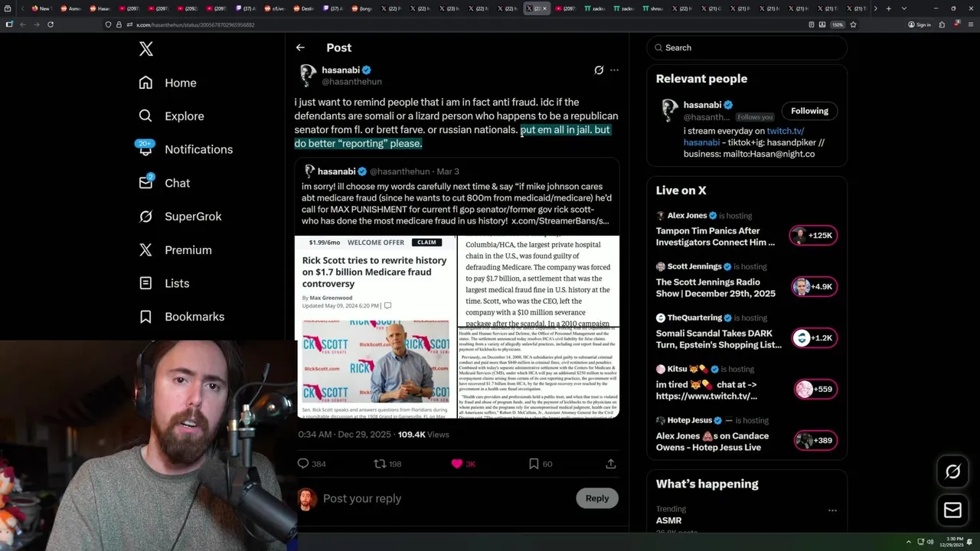Join Scott Jennings Radio Show live +4.9K

(x=813, y=287)
